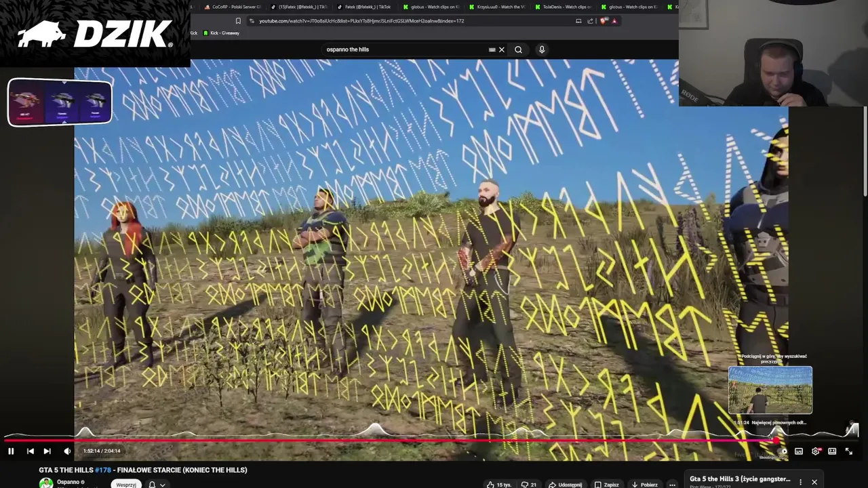Image resolution: width=868 pixels, height=488 pixels.
Task: Bookmark this page with the bookmark icon
Action: pos(238,21)
